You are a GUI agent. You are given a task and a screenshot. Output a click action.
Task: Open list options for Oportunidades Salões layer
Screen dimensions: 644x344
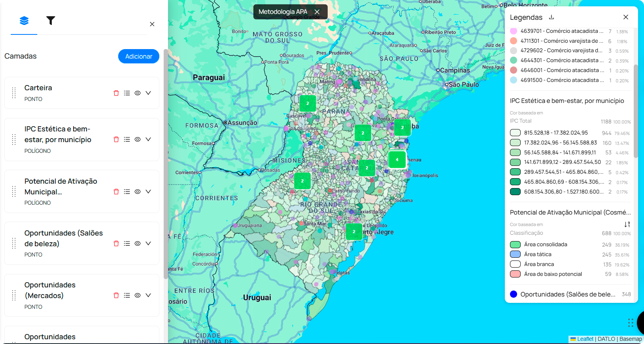pyautogui.click(x=127, y=243)
